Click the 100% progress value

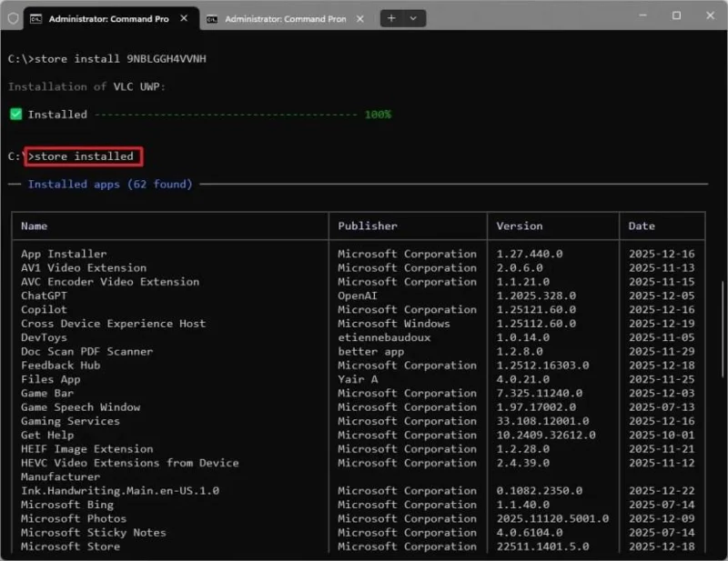click(x=378, y=115)
